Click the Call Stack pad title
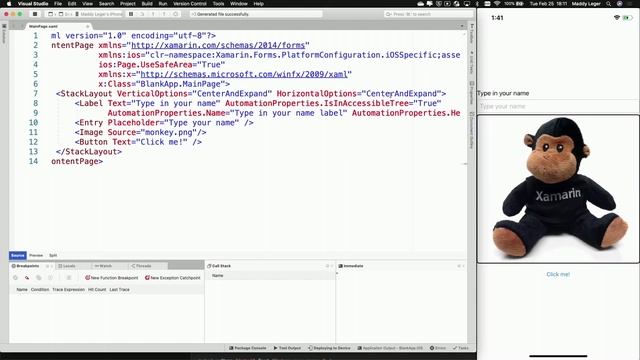The image size is (640, 360). pyautogui.click(x=219, y=266)
